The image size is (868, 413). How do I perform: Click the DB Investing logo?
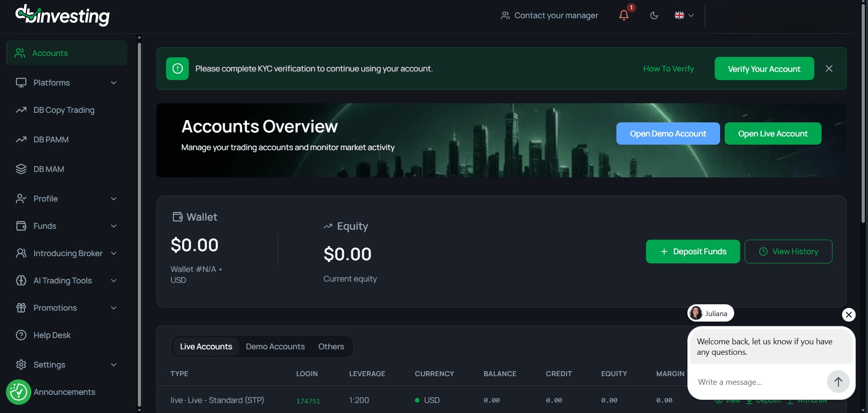tap(62, 15)
